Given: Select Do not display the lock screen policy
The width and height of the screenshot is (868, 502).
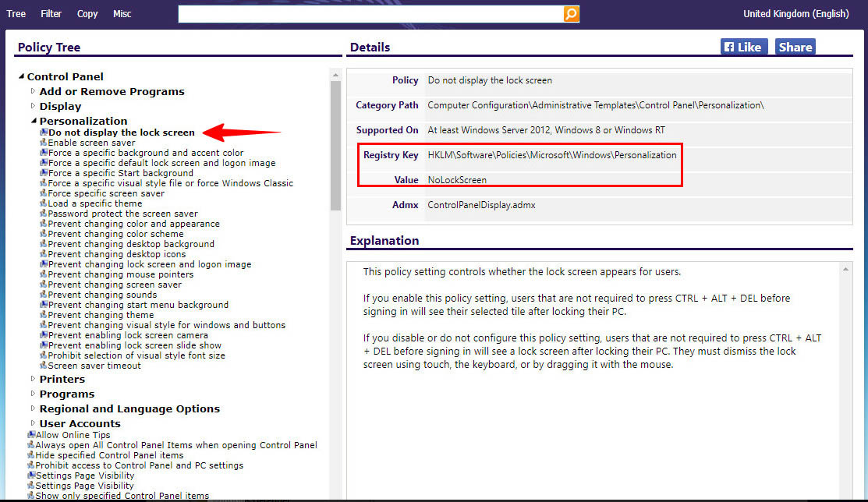Looking at the screenshot, I should [x=121, y=133].
